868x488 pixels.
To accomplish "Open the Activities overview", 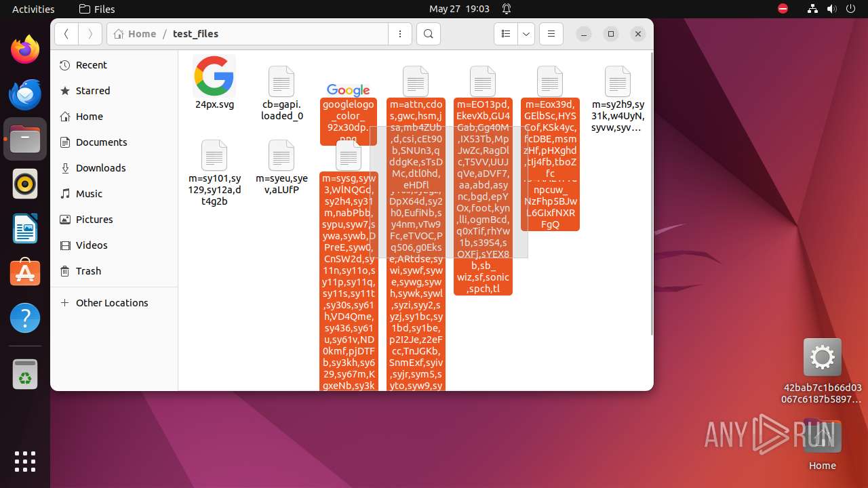I will tap(33, 9).
